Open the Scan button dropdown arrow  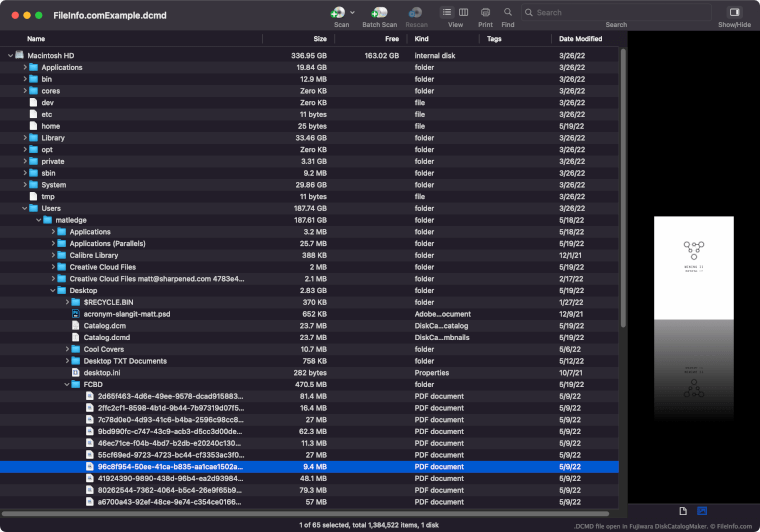point(353,12)
